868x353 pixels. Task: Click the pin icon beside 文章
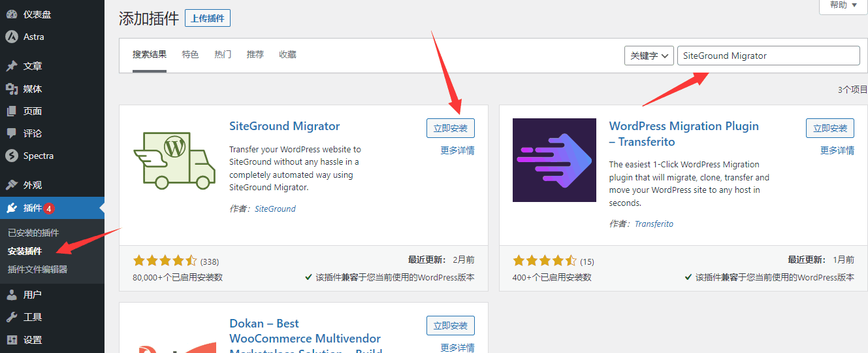[x=12, y=66]
